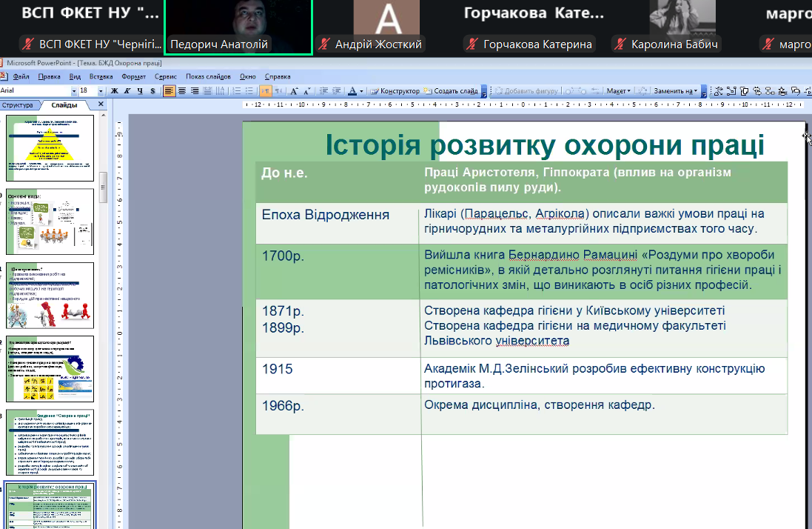Viewport: 812px width, 529px height.
Task: Toggle left text alignment button
Action: tap(170, 91)
